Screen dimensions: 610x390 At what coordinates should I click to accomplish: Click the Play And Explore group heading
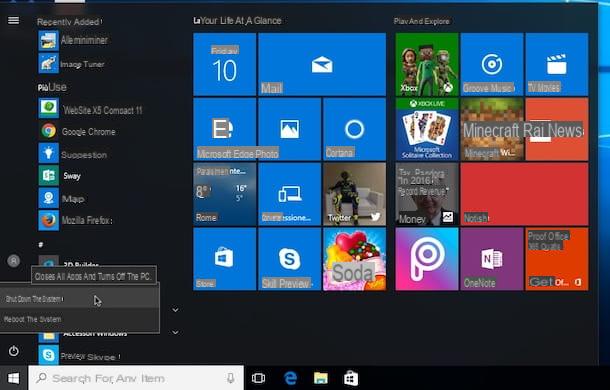click(422, 21)
